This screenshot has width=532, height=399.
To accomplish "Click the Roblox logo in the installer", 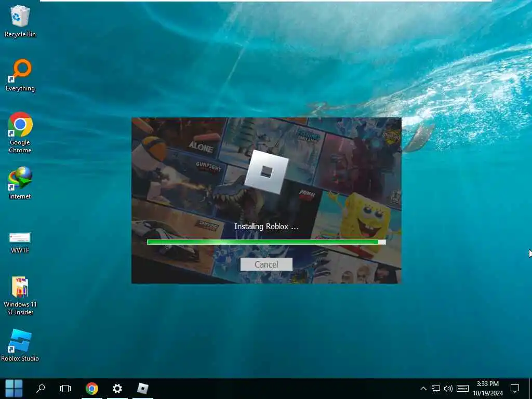I will [267, 172].
